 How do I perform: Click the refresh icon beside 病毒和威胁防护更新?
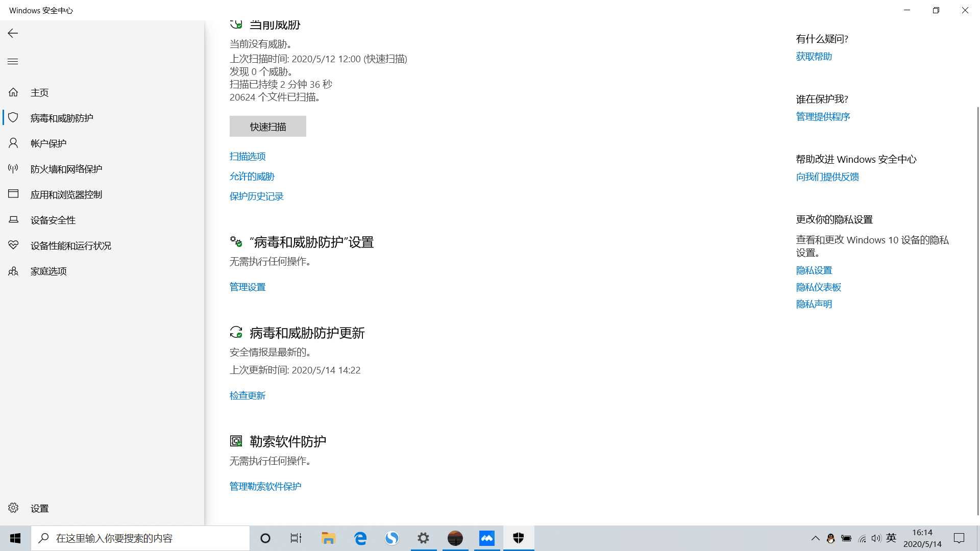(x=236, y=333)
